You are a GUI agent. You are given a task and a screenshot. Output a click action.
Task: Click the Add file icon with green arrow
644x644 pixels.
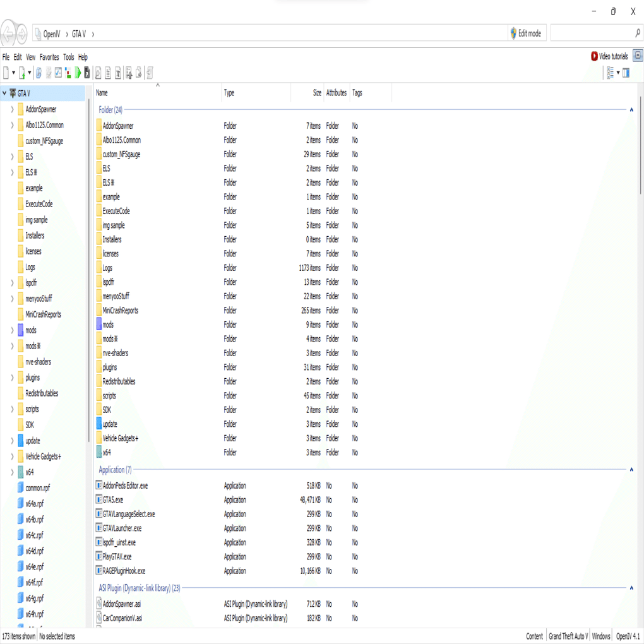pos(22,73)
